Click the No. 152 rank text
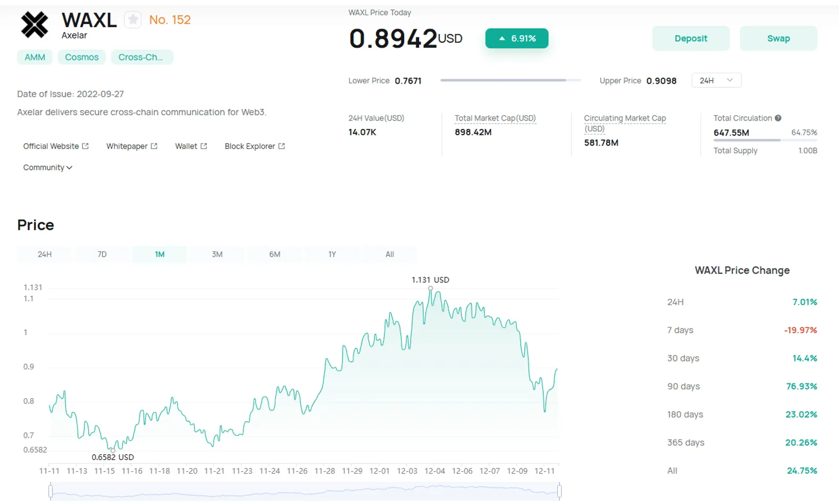The height and width of the screenshot is (504, 839). 170,20
